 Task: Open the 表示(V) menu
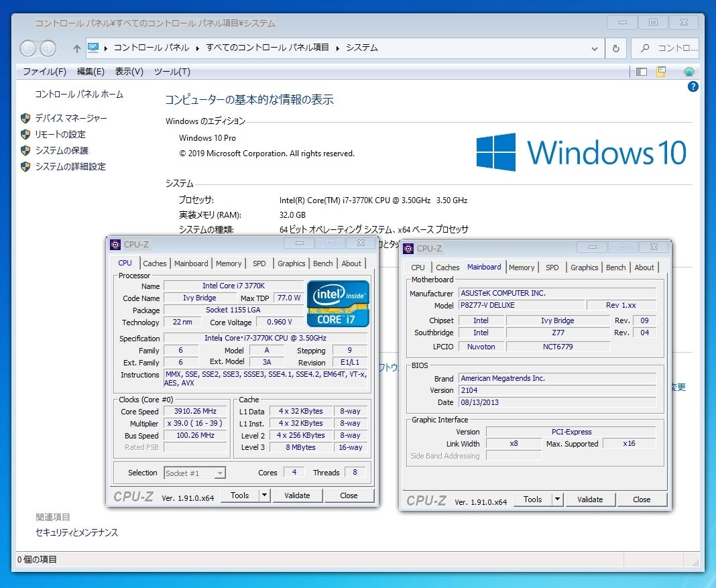(x=129, y=72)
